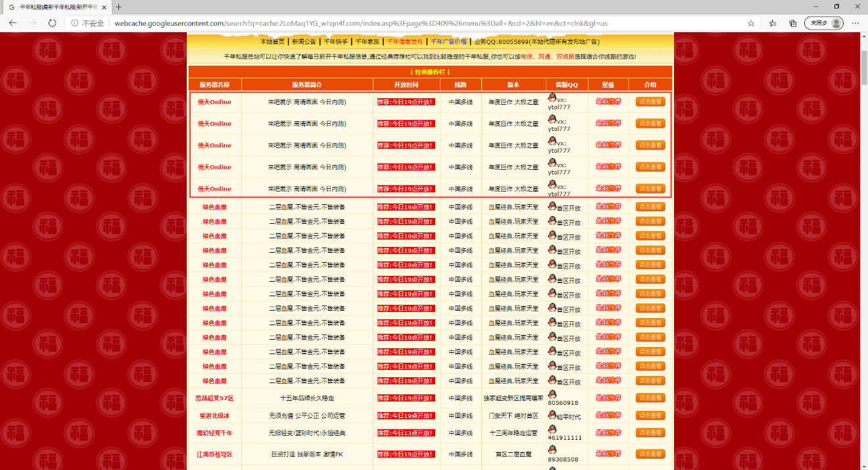
Task: Click the 不安全 site info indicator
Action: pyautogui.click(x=87, y=23)
